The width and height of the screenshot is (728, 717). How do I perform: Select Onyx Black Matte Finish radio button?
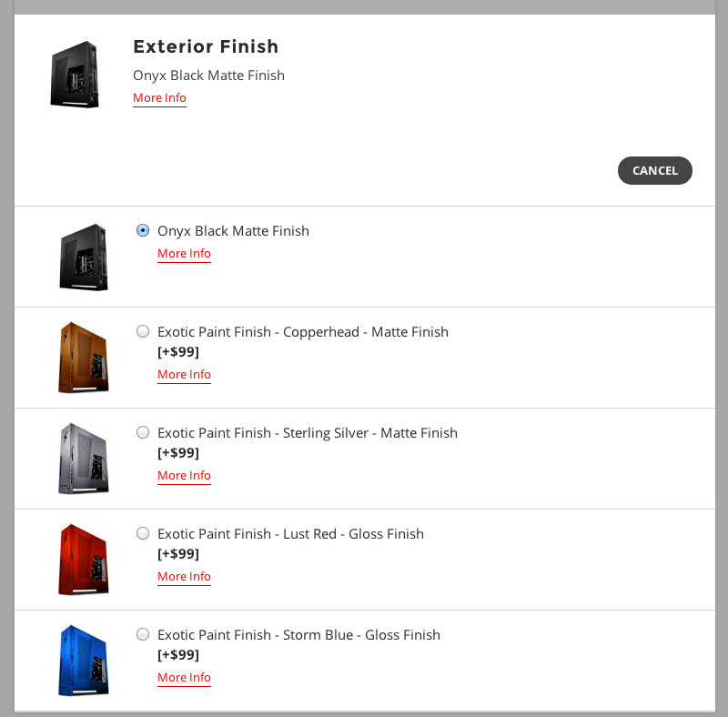pyautogui.click(x=143, y=230)
